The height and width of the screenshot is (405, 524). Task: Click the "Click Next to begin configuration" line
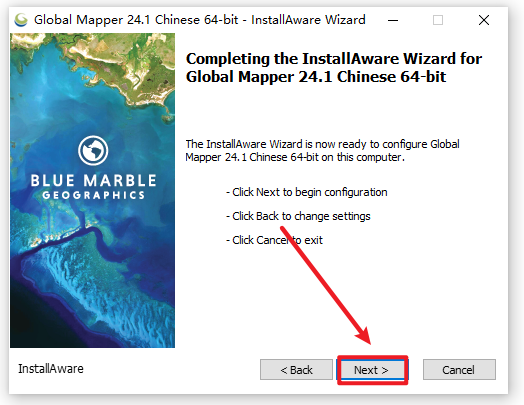306,192
